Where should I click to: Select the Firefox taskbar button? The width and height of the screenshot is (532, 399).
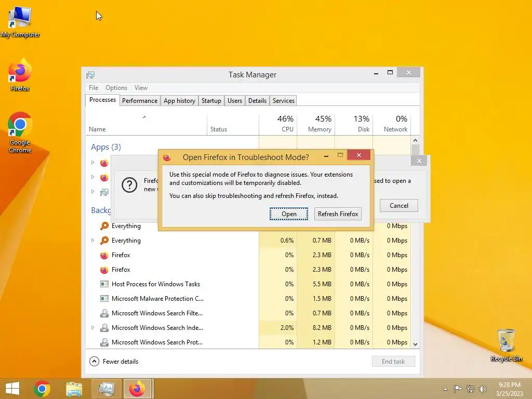(137, 389)
